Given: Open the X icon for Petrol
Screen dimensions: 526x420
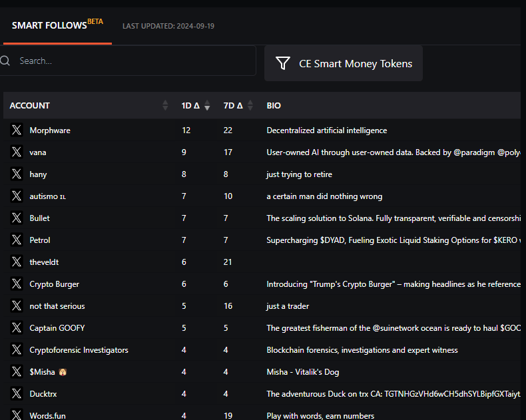Looking at the screenshot, I should coord(17,240).
